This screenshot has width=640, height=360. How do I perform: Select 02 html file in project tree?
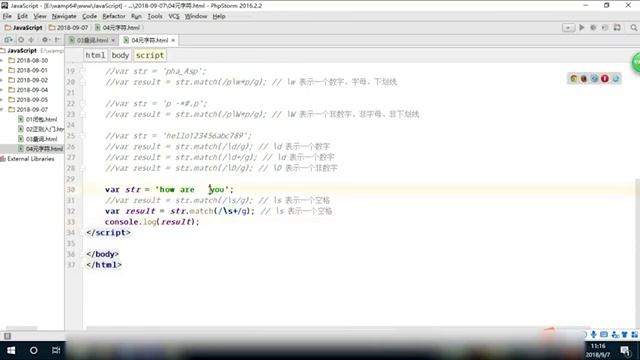point(41,129)
